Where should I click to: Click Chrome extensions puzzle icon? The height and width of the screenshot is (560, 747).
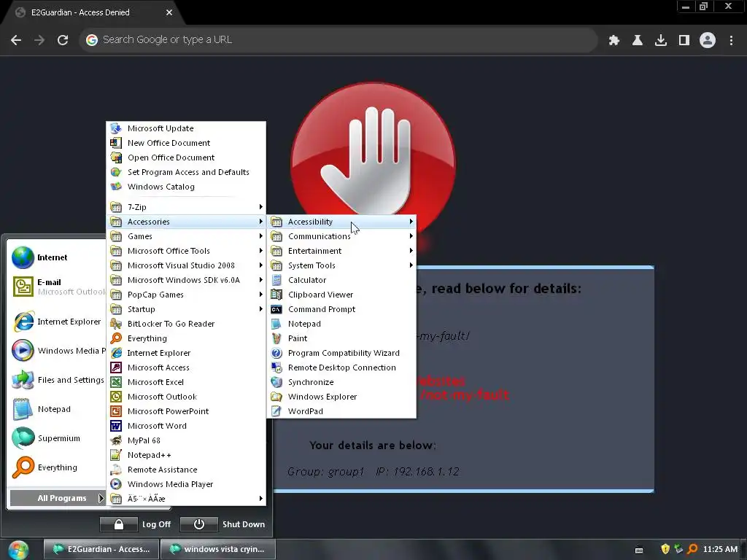coord(614,40)
